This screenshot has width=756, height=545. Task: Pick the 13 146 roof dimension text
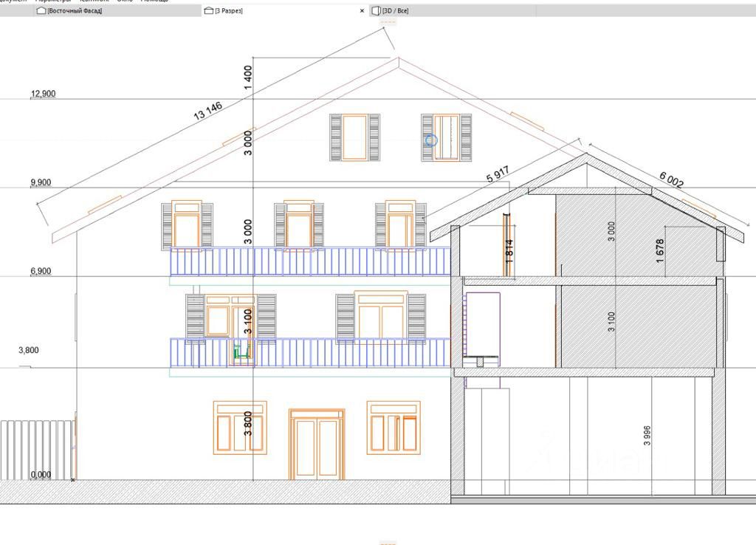[207, 111]
